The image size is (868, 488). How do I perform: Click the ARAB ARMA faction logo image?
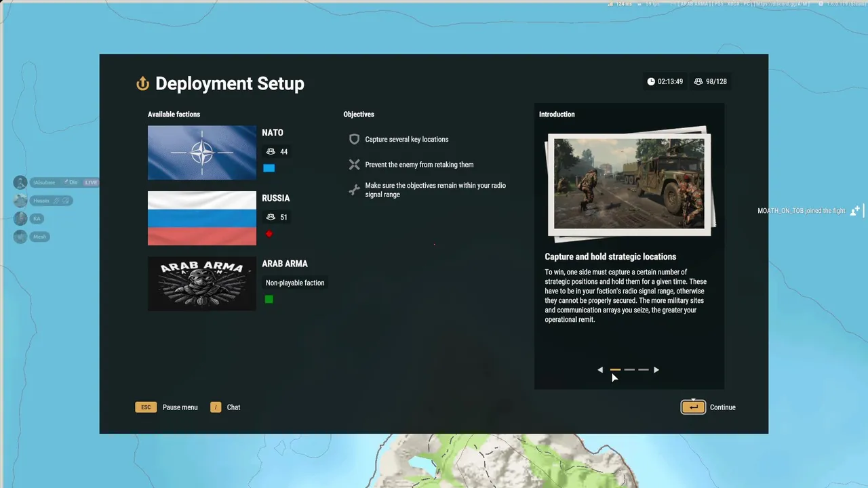(x=202, y=283)
